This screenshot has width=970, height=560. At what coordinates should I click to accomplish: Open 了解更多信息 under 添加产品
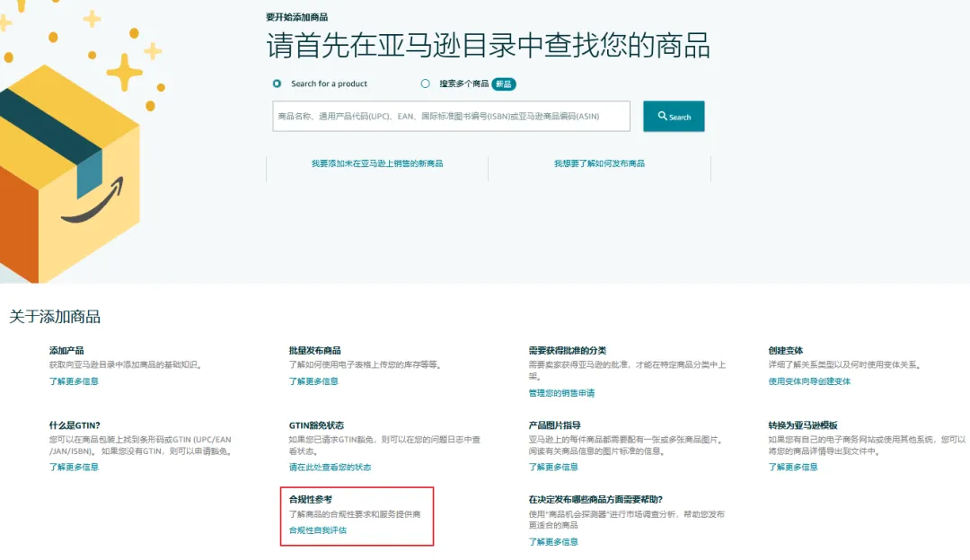74,381
